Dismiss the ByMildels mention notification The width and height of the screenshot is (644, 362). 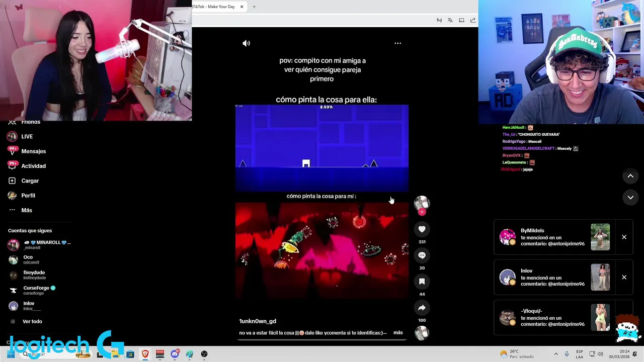click(624, 237)
